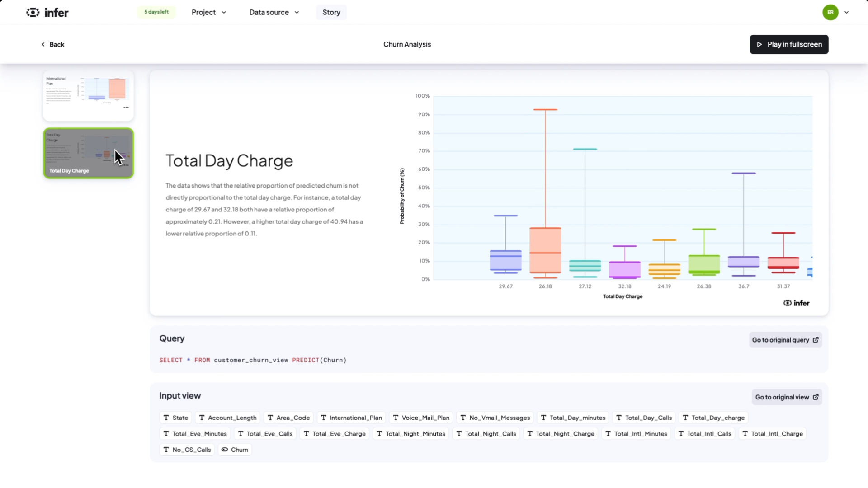Open the Story tab
The width and height of the screenshot is (868, 488).
click(x=331, y=13)
